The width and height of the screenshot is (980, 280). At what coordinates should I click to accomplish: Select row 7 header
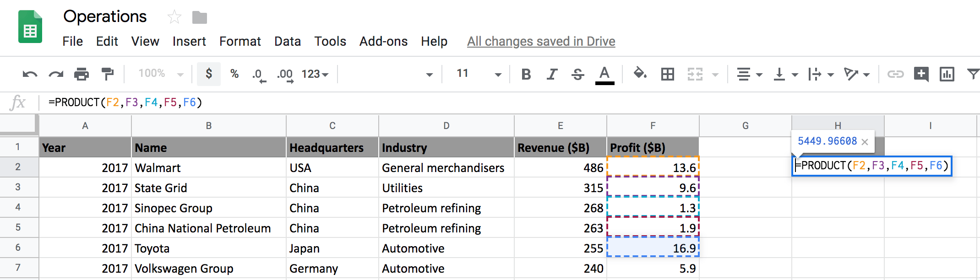(18, 268)
